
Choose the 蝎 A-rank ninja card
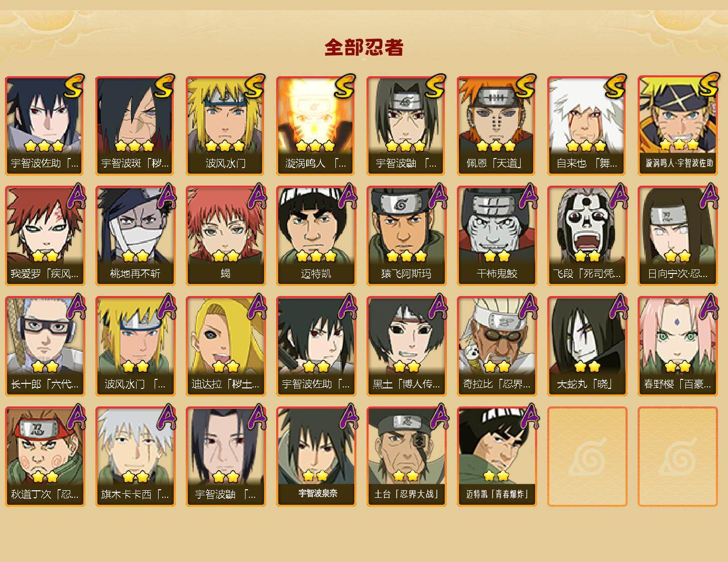225,236
